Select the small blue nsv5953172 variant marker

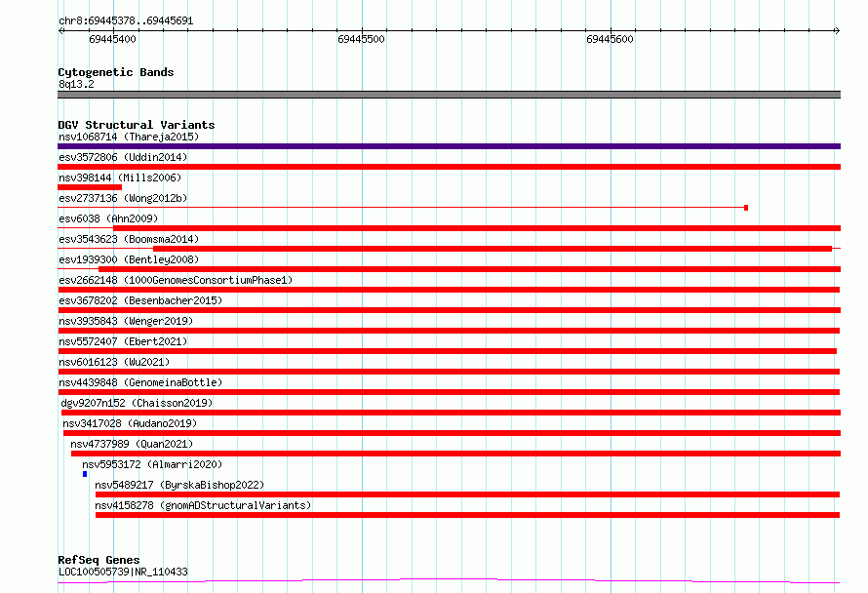click(85, 474)
